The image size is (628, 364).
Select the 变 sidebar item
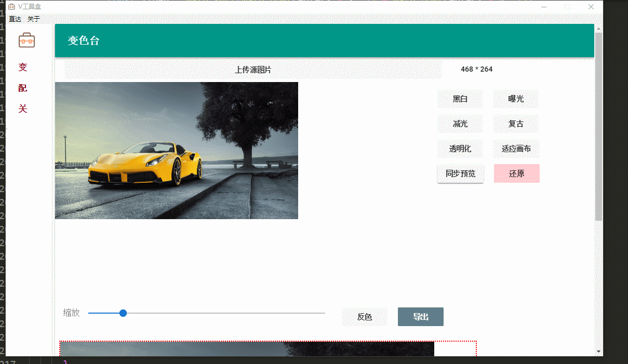(23, 67)
